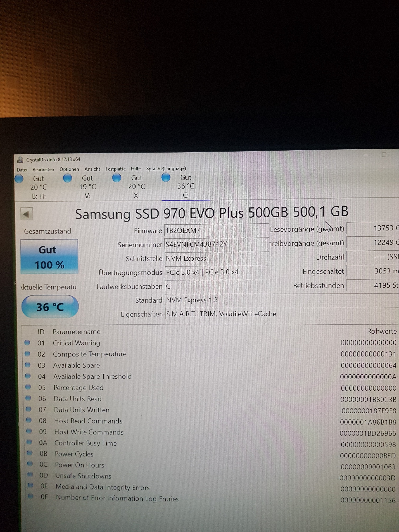399x532 pixels.
Task: Open the Ansicht menu
Action: 92,169
